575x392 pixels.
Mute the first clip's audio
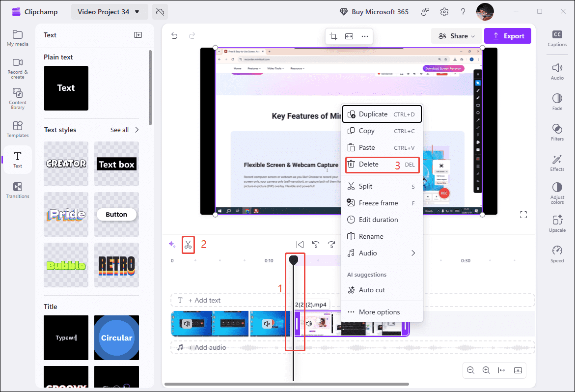(187, 324)
